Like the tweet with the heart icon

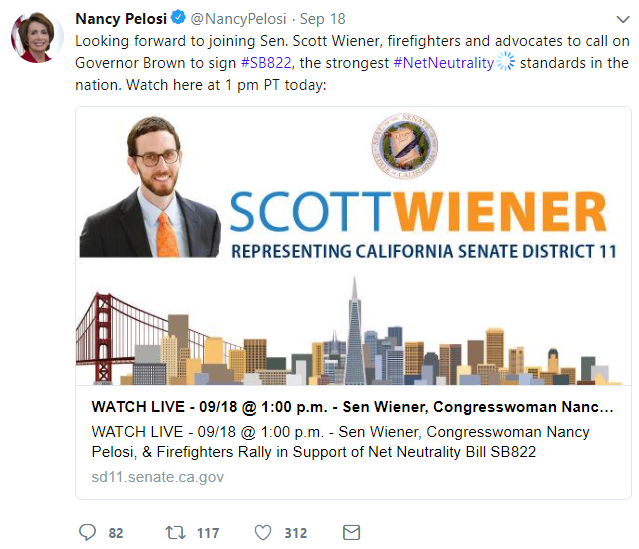point(264,532)
